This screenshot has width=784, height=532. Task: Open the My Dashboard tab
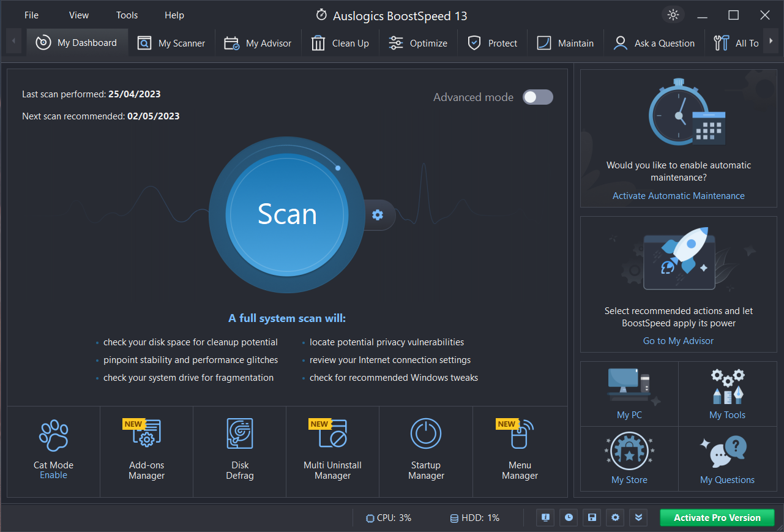click(77, 43)
